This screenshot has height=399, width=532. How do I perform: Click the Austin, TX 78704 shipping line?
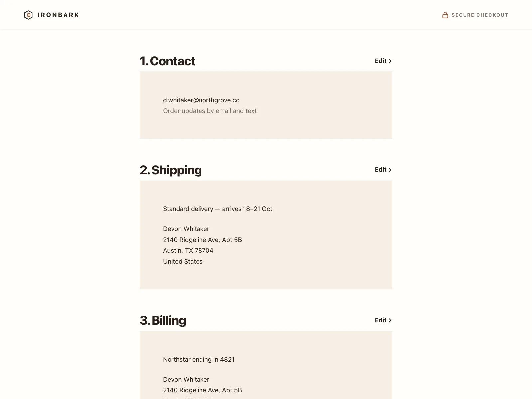click(188, 250)
